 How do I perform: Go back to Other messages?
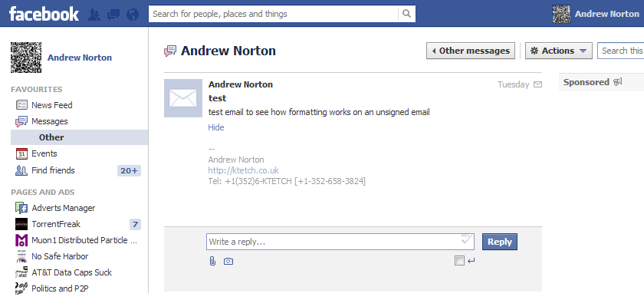[471, 51]
